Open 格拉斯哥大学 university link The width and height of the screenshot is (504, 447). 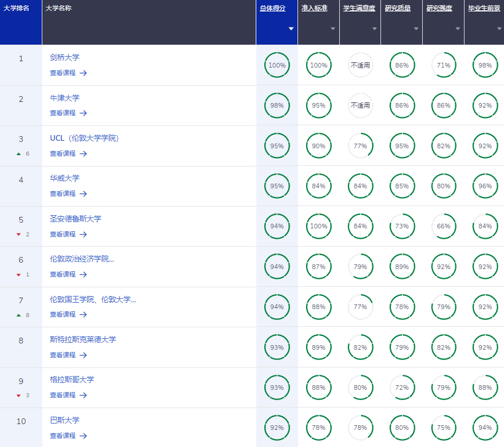pyautogui.click(x=72, y=380)
